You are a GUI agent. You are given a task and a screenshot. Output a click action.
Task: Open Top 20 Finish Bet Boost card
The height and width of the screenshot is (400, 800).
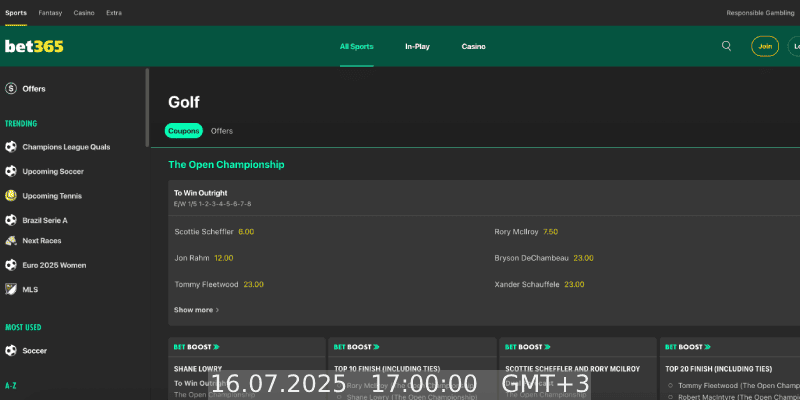coord(730,368)
